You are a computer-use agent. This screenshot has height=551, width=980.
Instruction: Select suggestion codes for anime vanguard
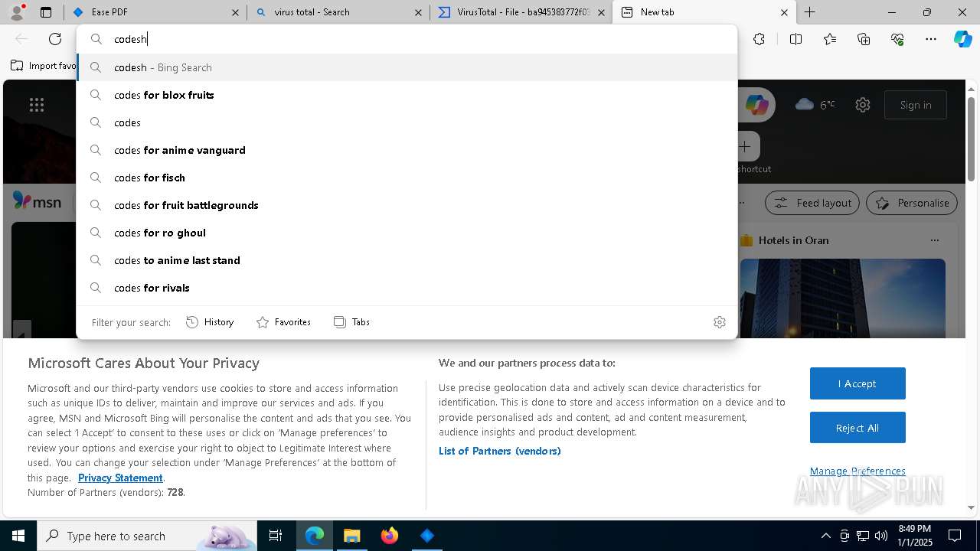[407, 150]
